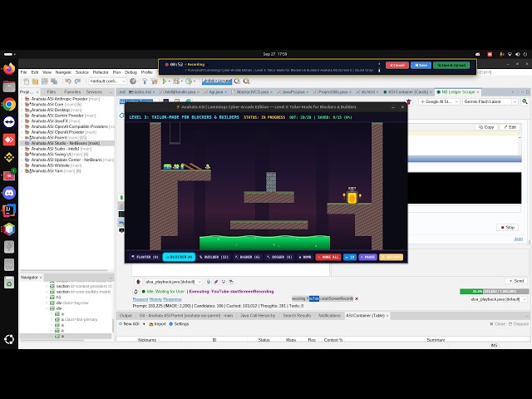Click the Undo arrow in NetBeans toolbar
532x399 pixels.
point(68,81)
